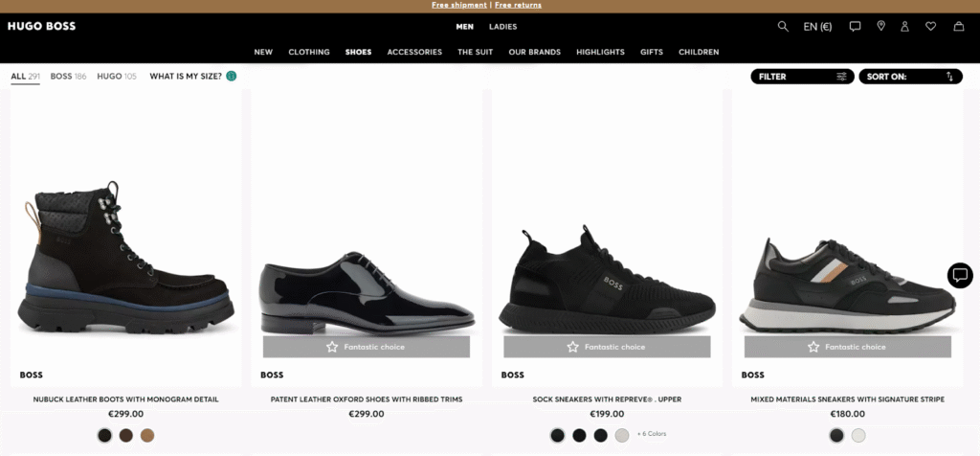Image resolution: width=980 pixels, height=456 pixels.
Task: Select the tan color swatch for nubuck boots
Action: click(x=146, y=435)
